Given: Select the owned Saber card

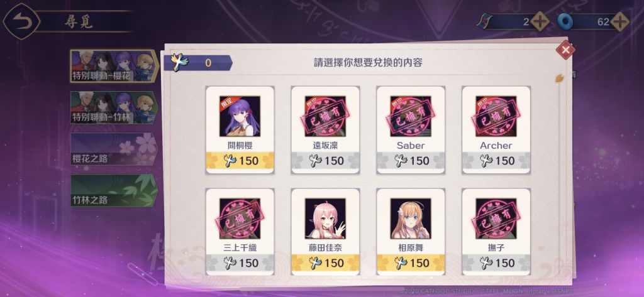Looking at the screenshot, I should tap(411, 129).
